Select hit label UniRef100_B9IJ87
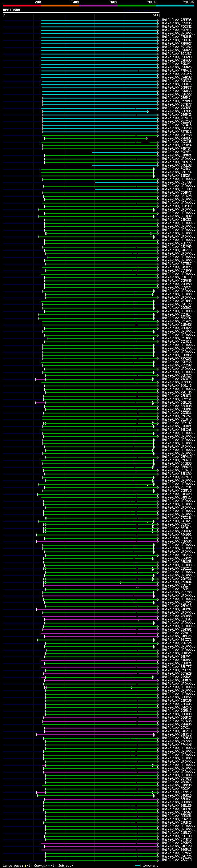This screenshot has height=868, width=197. (x=177, y=54)
